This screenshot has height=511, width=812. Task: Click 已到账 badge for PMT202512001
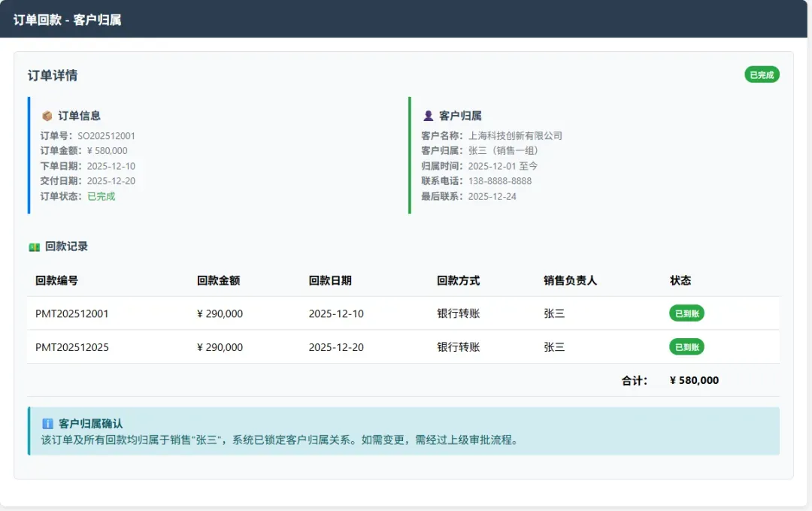pos(686,313)
